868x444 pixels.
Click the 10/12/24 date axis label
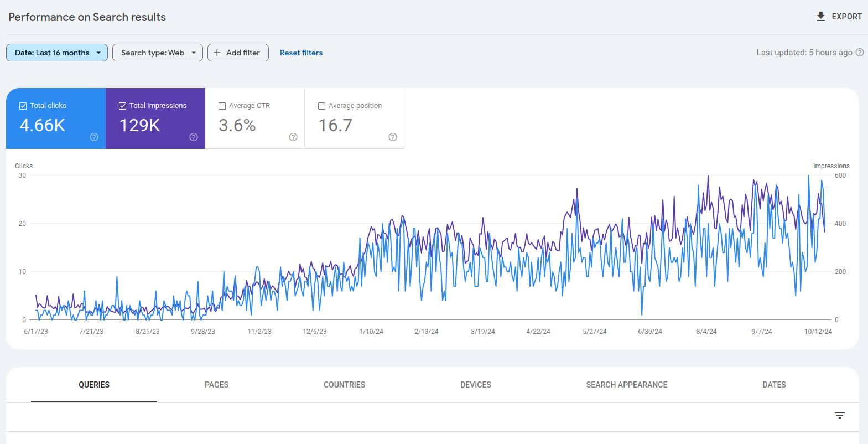pos(818,332)
